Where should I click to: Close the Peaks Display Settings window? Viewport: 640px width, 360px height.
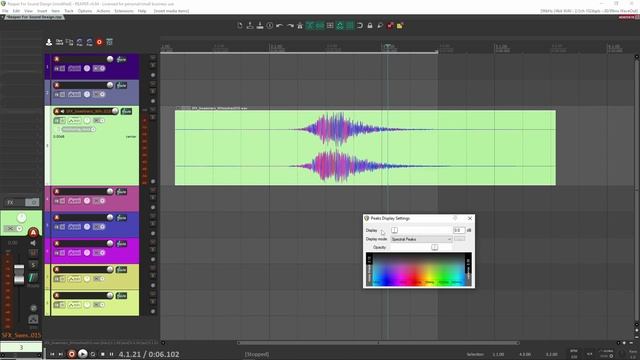pos(470,218)
